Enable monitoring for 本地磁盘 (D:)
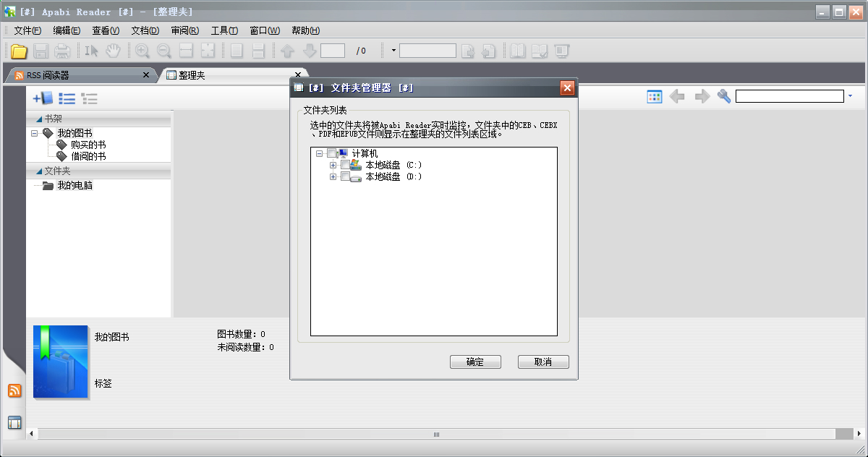The image size is (868, 457). pos(346,176)
